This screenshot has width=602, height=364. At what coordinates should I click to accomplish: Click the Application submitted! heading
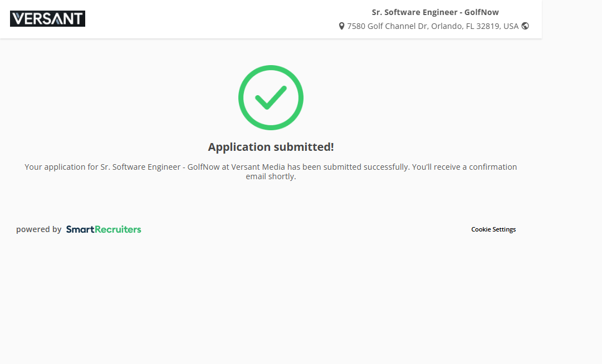click(271, 147)
